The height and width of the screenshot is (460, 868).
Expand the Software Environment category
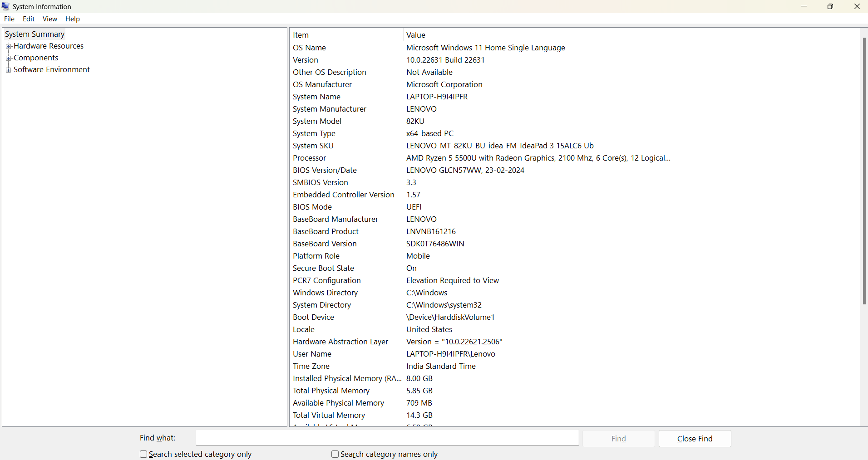click(9, 69)
